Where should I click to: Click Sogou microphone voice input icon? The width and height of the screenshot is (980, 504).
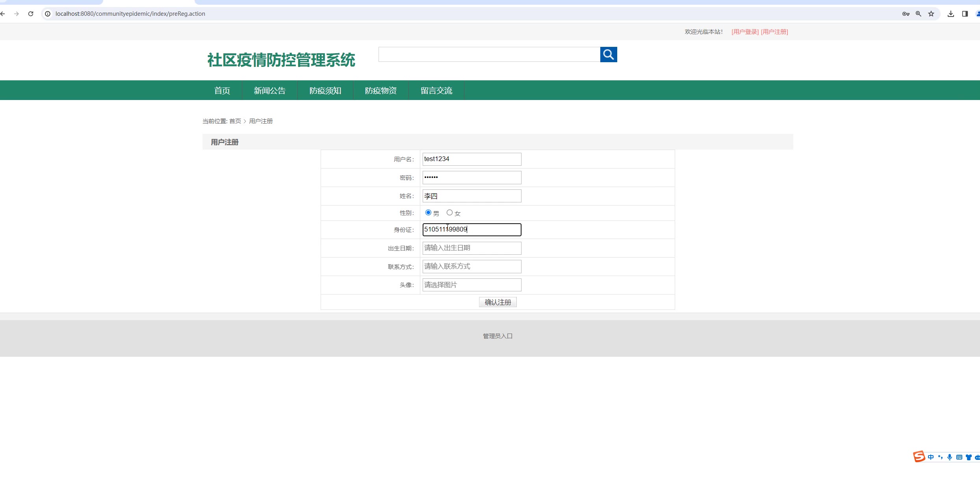(950, 457)
